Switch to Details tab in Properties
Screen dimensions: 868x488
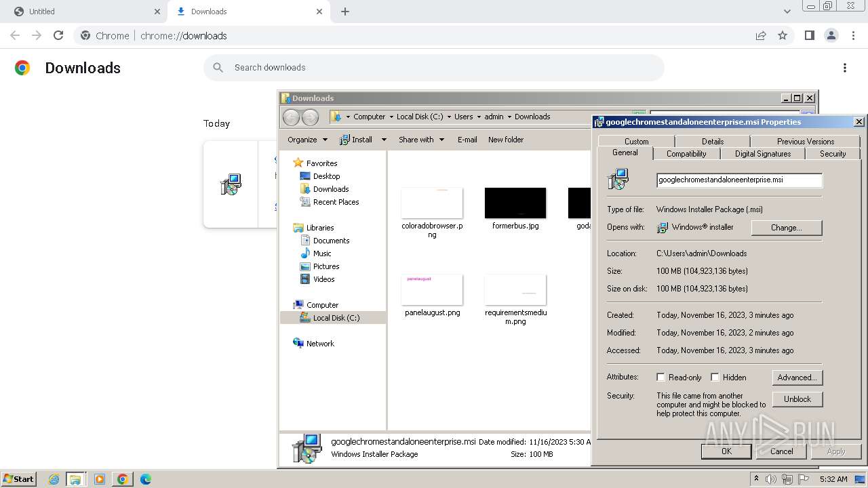click(x=712, y=141)
